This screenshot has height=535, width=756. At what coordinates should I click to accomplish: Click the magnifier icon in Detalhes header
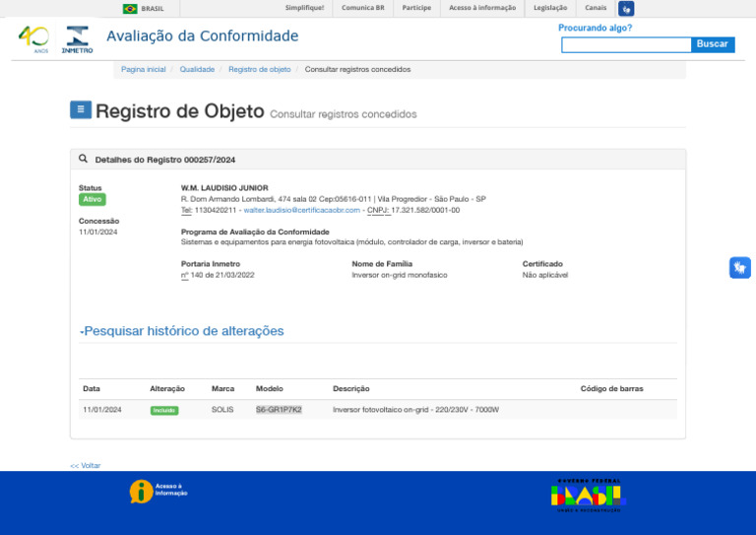pyautogui.click(x=83, y=159)
